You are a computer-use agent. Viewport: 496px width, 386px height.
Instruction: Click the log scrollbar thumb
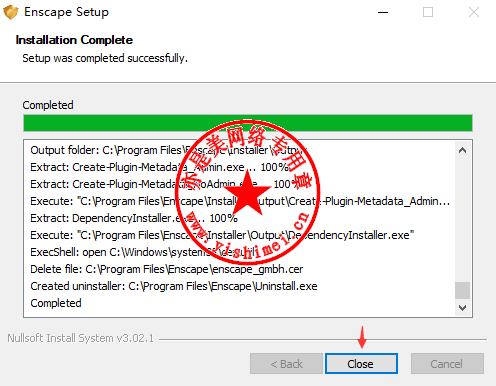click(462, 290)
